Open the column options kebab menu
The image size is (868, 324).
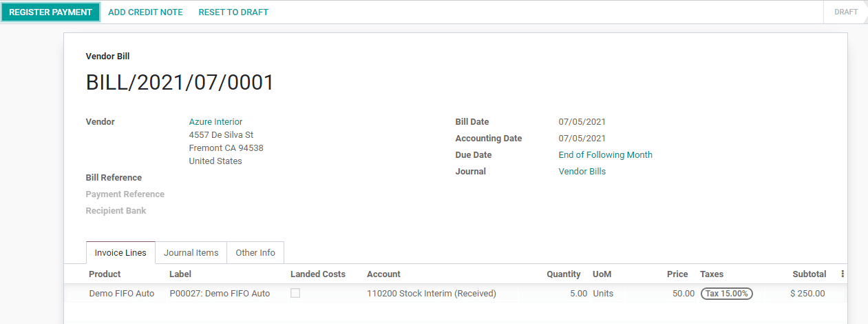pyautogui.click(x=843, y=274)
